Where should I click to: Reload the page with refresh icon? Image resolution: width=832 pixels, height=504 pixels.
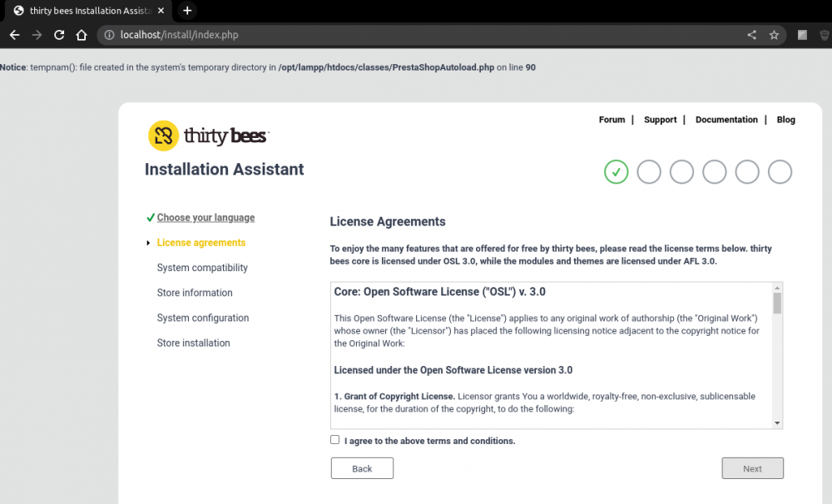(x=59, y=35)
